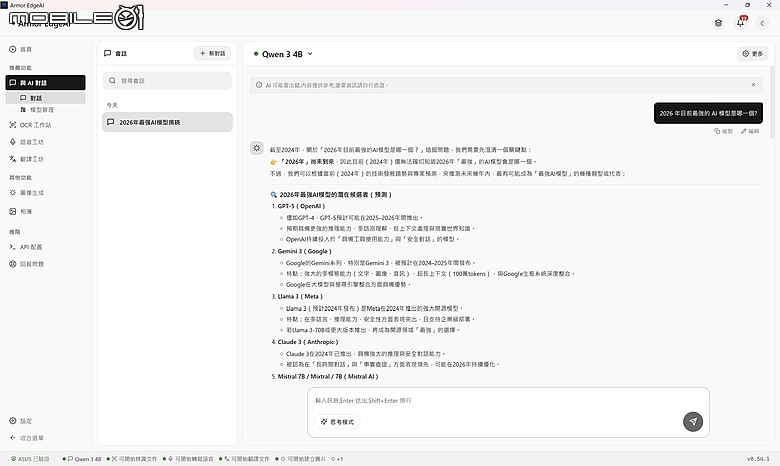Screen dimensions: 780x466
Task: Open the 2026年最強AI模型 conversation
Action: coord(167,122)
